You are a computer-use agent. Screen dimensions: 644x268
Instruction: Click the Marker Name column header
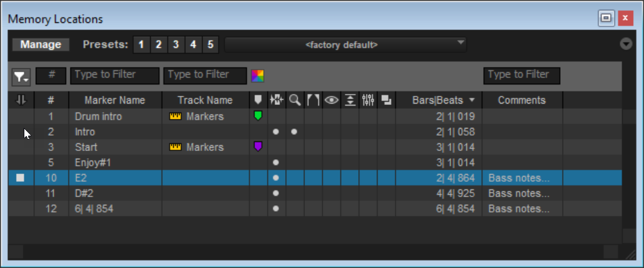pyautogui.click(x=115, y=100)
